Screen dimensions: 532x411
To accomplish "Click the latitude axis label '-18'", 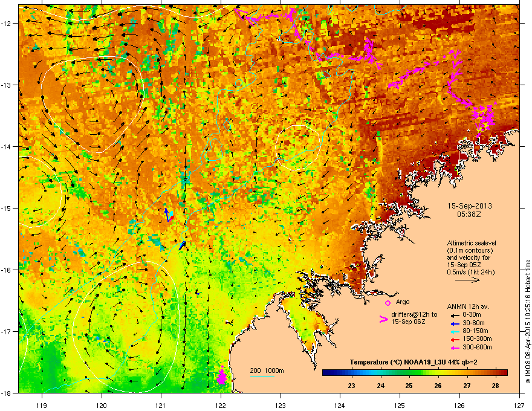I will (x=7, y=393).
